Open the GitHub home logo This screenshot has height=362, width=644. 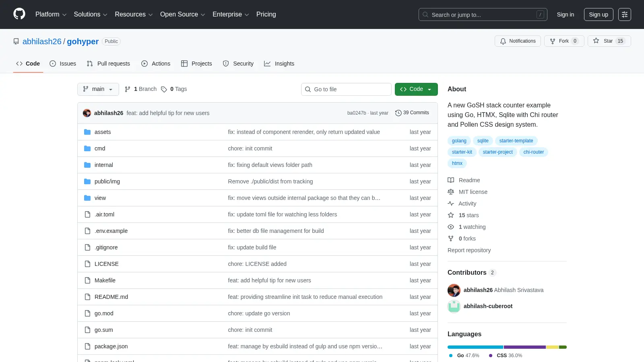pyautogui.click(x=19, y=14)
